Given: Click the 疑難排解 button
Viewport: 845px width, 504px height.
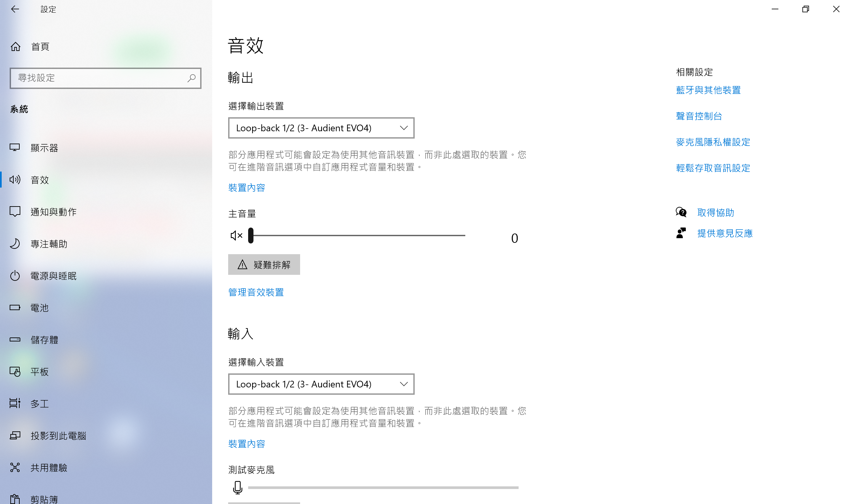Looking at the screenshot, I should (x=264, y=264).
